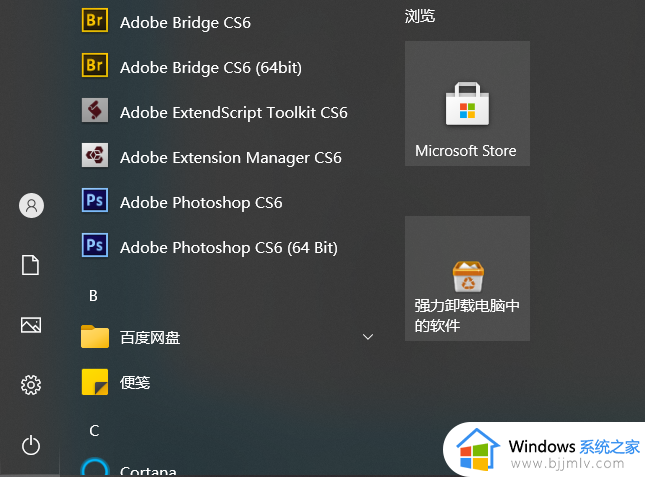Open the Documents icon in sidebar

tap(30, 265)
